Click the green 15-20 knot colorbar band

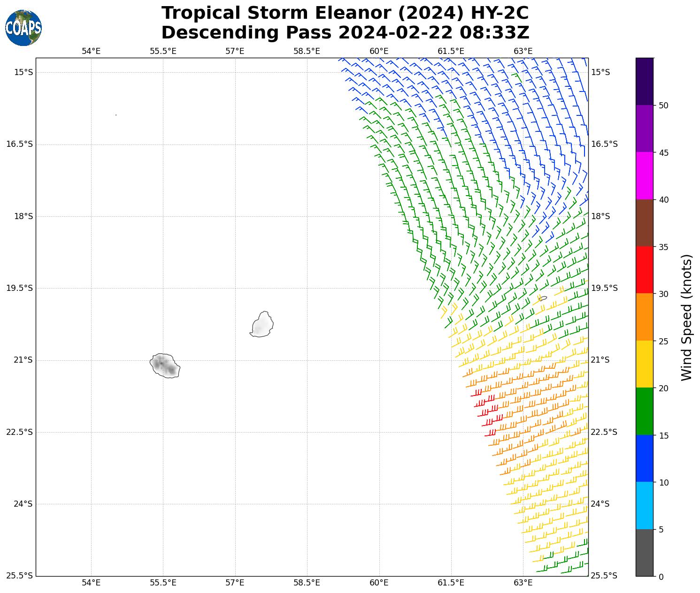click(644, 411)
